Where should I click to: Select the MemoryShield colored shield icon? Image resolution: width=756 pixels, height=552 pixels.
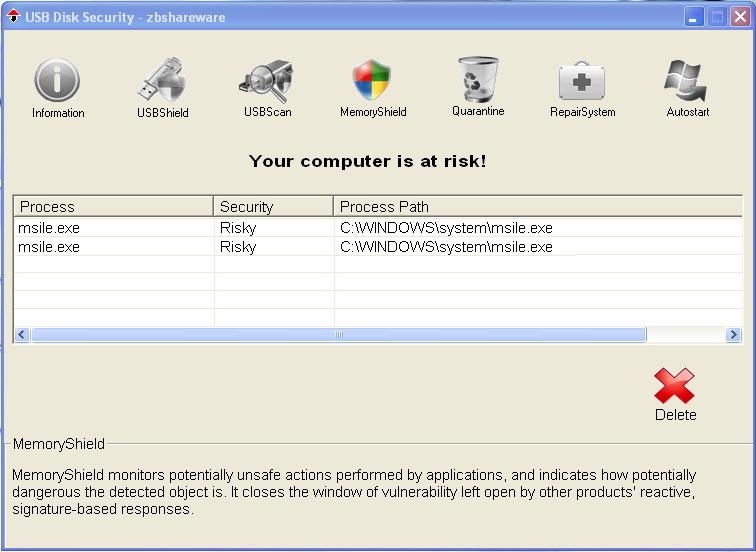(371, 80)
